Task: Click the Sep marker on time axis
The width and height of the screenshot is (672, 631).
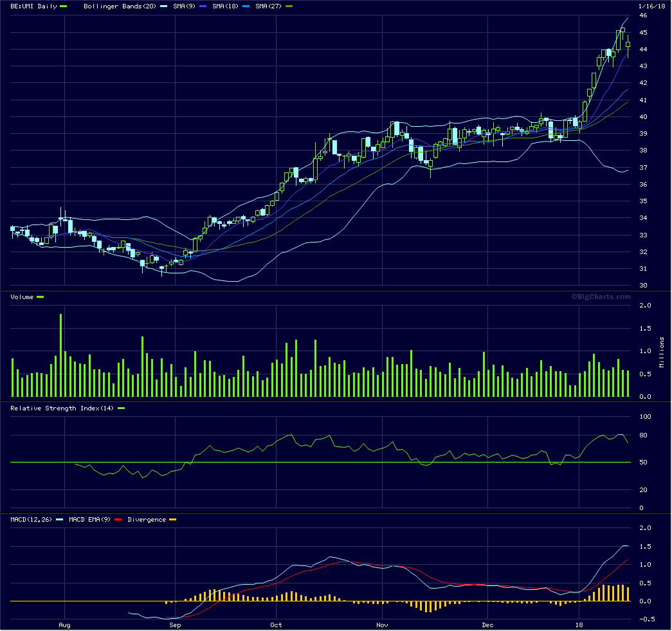Action: click(x=175, y=624)
